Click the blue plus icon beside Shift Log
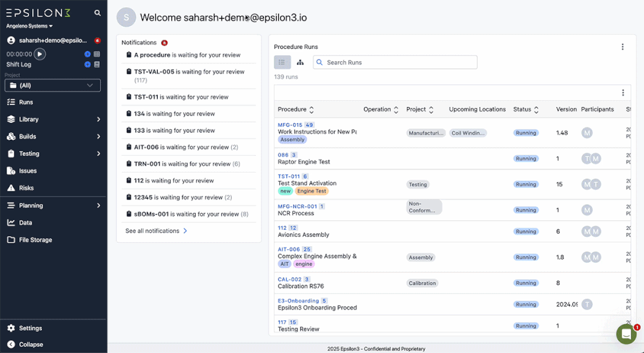 (88, 64)
